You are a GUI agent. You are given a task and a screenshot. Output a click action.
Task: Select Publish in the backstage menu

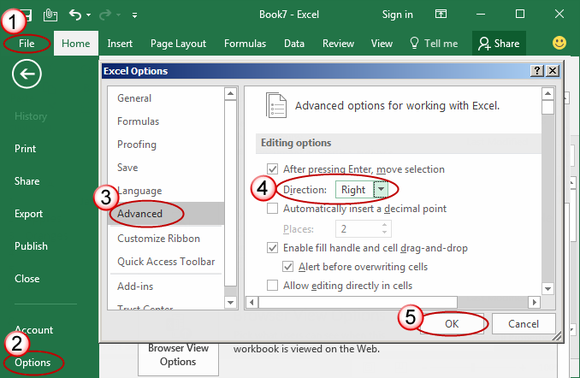(31, 246)
